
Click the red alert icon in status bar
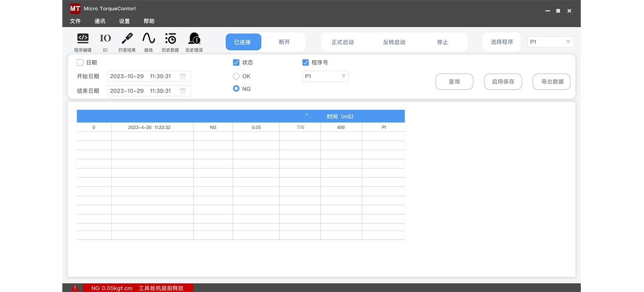tap(75, 288)
